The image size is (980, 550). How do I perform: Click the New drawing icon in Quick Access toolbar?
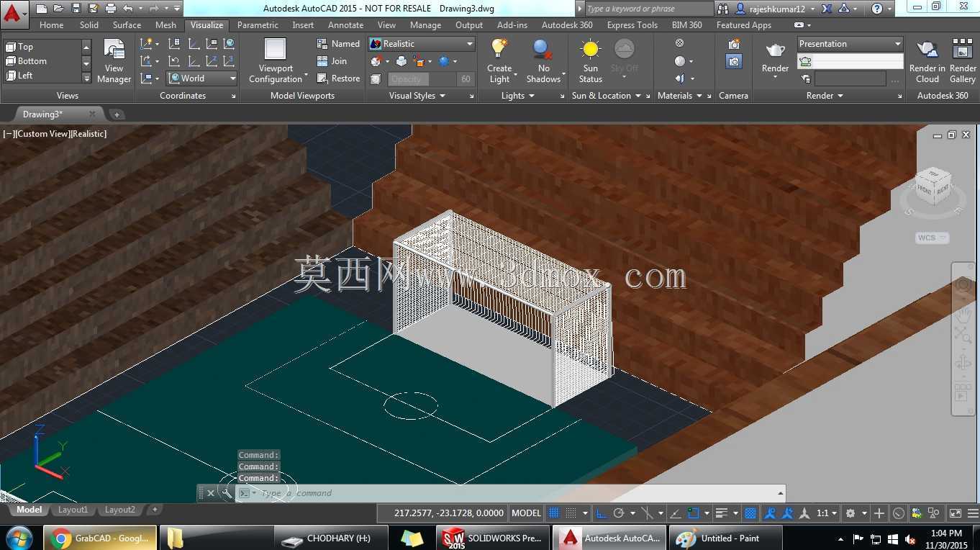(41, 9)
